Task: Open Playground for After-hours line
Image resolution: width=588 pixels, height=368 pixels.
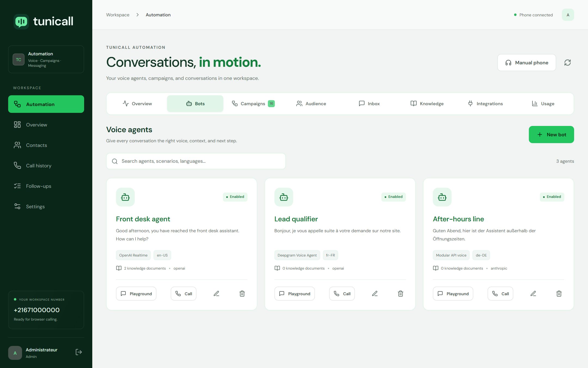Action: click(453, 294)
